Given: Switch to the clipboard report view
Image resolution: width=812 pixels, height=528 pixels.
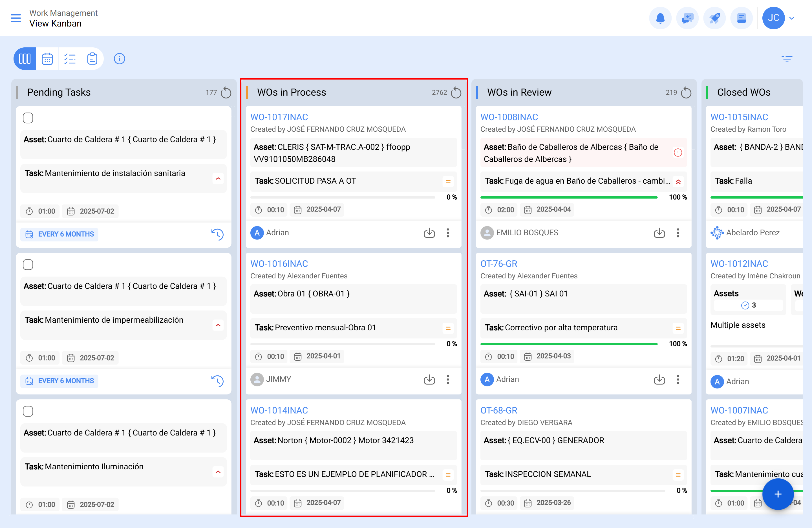Looking at the screenshot, I should (x=92, y=59).
